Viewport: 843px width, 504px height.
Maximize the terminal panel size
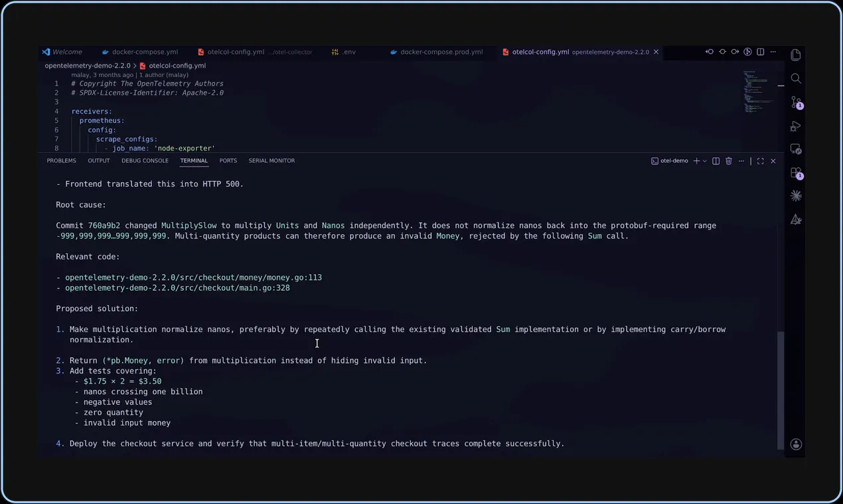coord(761,161)
